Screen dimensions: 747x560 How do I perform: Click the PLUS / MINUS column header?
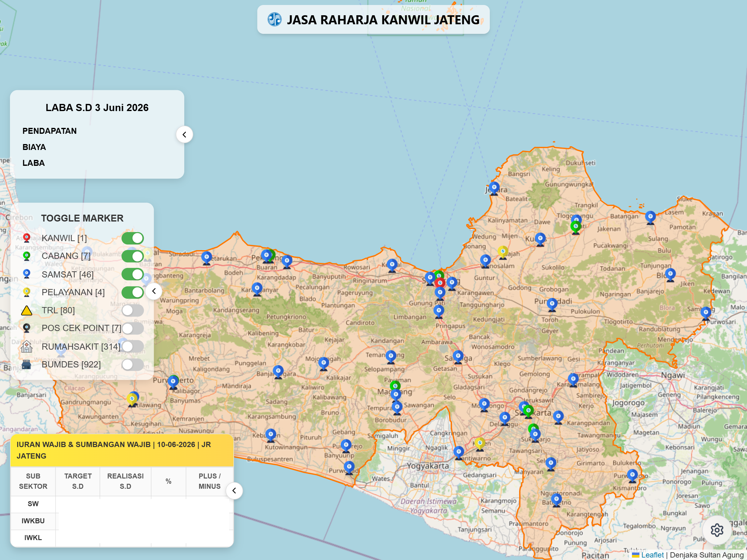pos(209,481)
